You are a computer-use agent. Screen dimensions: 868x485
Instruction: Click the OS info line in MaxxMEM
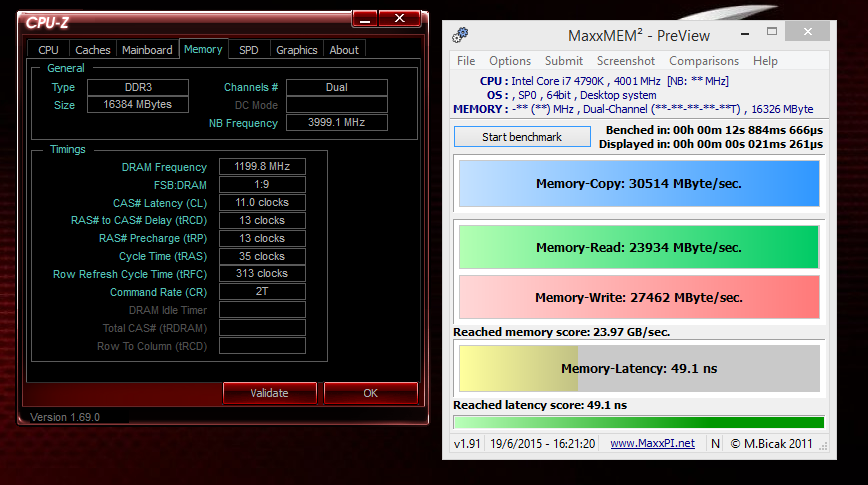click(x=571, y=95)
